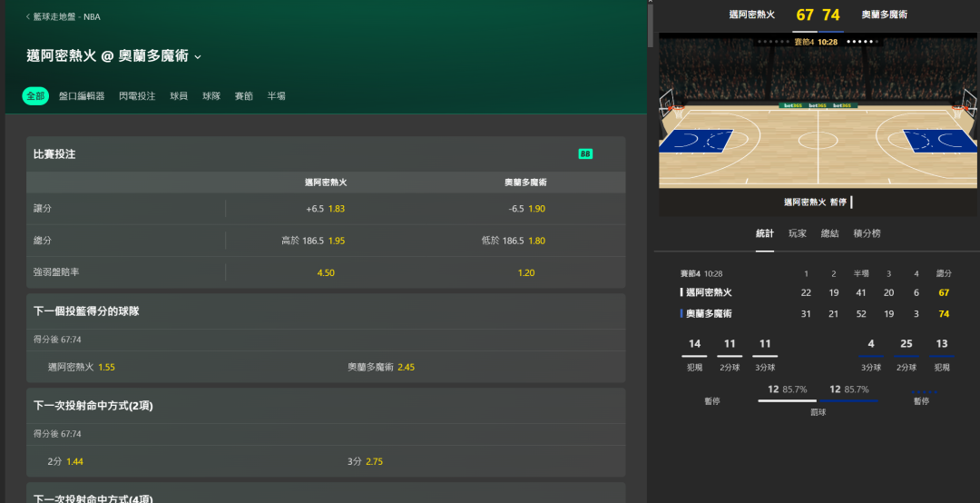This screenshot has width=980, height=503.
Task: Select 2分 at 1.44
Action: [176, 461]
